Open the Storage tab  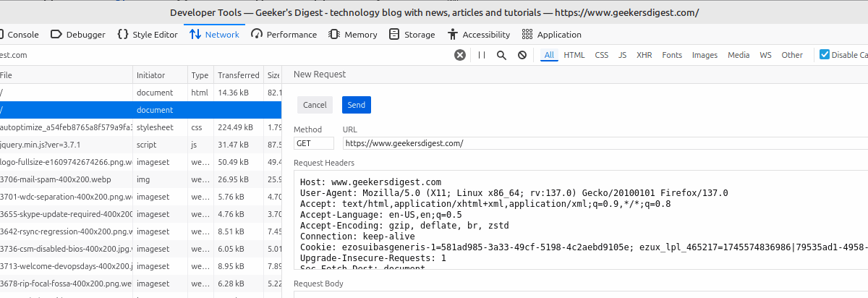click(412, 35)
